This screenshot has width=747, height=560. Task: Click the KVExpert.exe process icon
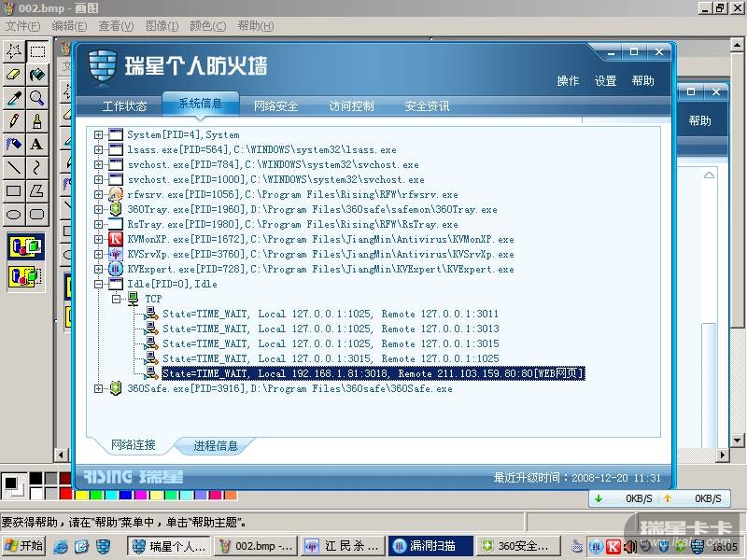(115, 269)
